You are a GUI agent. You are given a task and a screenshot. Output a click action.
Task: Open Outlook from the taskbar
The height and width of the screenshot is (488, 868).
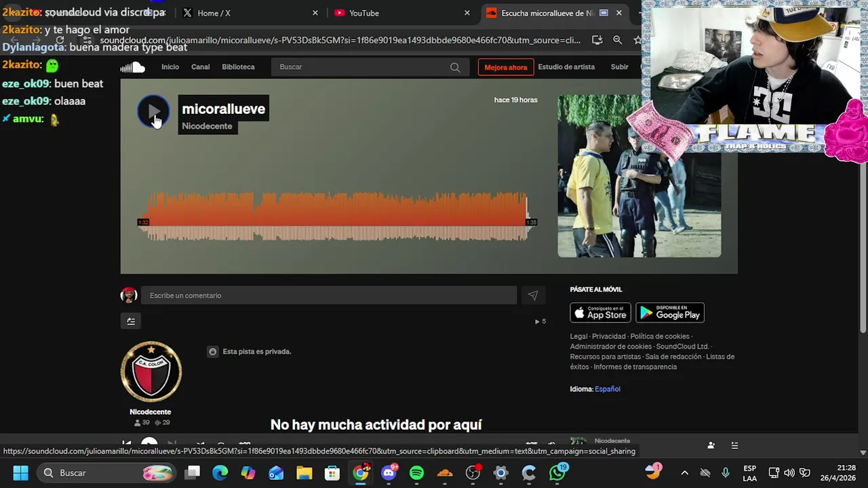[276, 472]
